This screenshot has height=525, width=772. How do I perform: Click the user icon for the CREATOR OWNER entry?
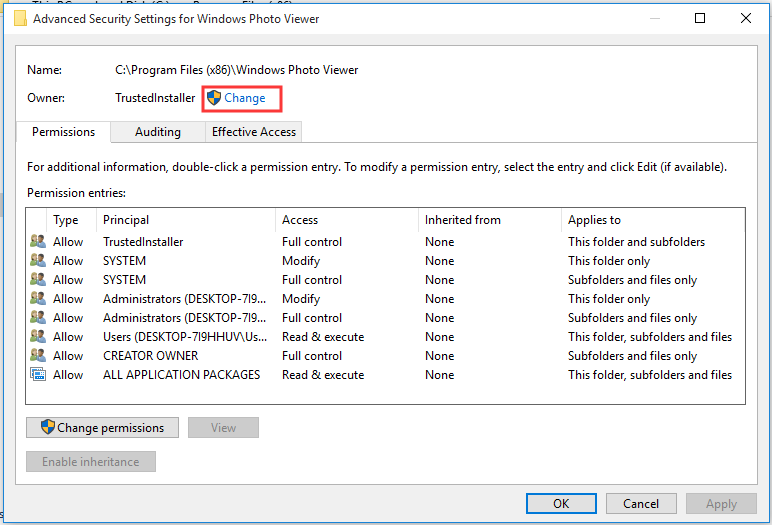click(38, 356)
